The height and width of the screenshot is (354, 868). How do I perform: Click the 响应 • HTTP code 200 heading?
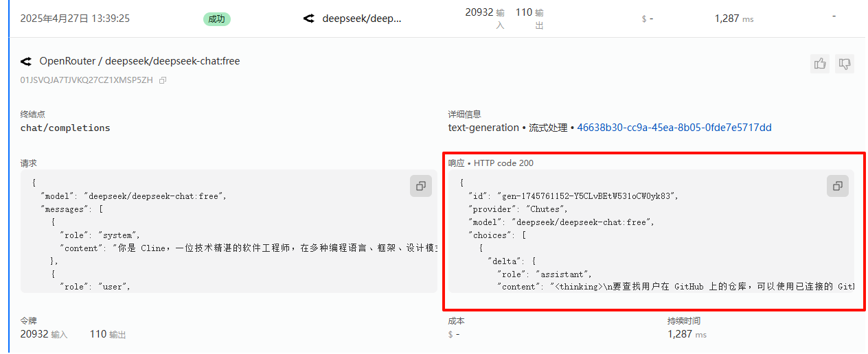click(x=491, y=163)
